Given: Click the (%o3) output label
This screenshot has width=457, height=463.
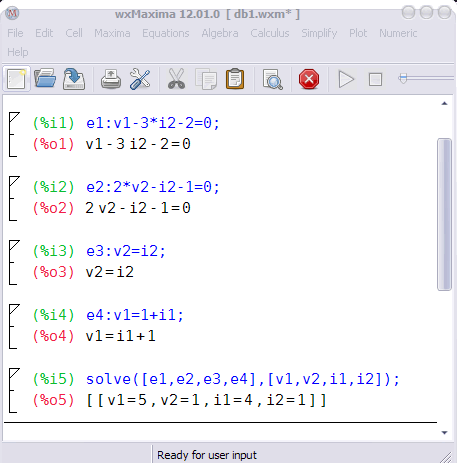Looking at the screenshot, I should (x=53, y=272).
